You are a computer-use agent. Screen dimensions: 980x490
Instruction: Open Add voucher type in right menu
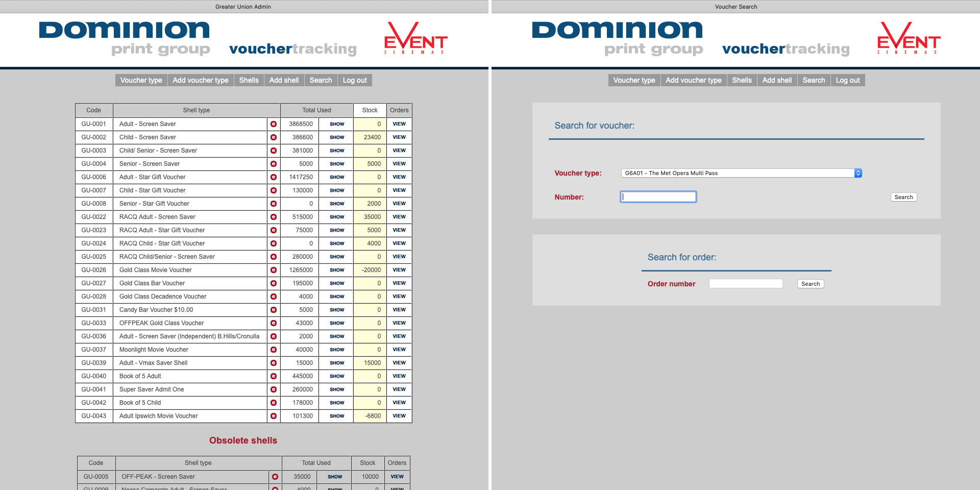(693, 80)
